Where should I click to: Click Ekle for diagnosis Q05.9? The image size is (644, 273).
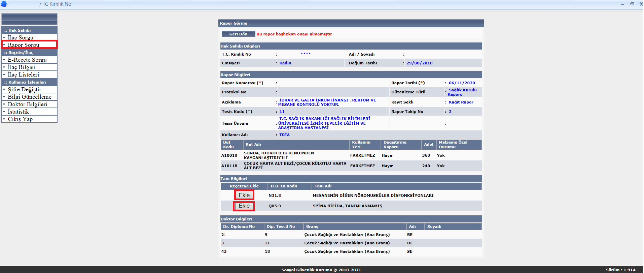pos(244,206)
